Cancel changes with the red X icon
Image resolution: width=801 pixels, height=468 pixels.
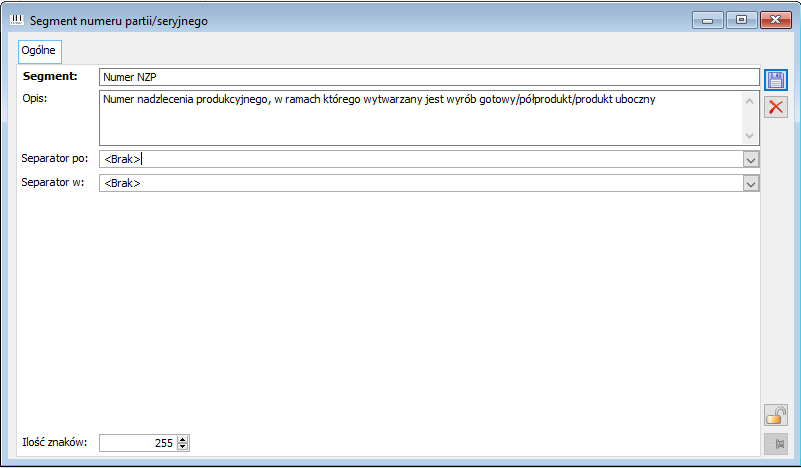775,107
